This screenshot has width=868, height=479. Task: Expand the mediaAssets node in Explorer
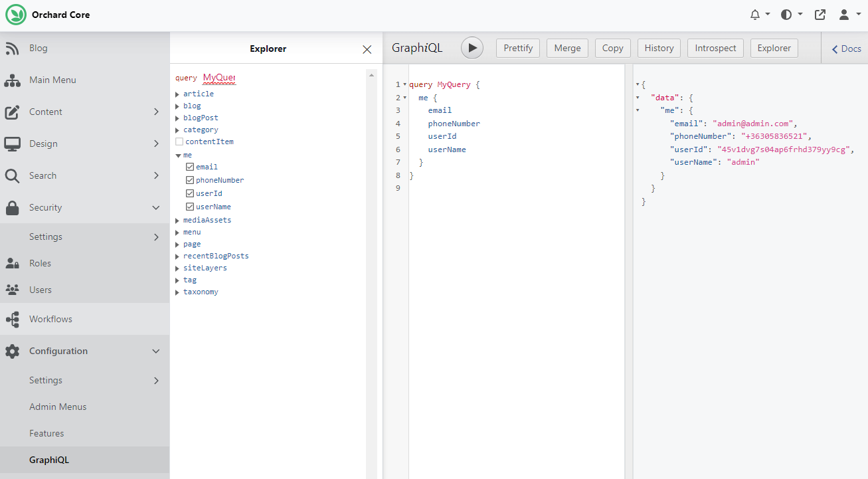(177, 221)
